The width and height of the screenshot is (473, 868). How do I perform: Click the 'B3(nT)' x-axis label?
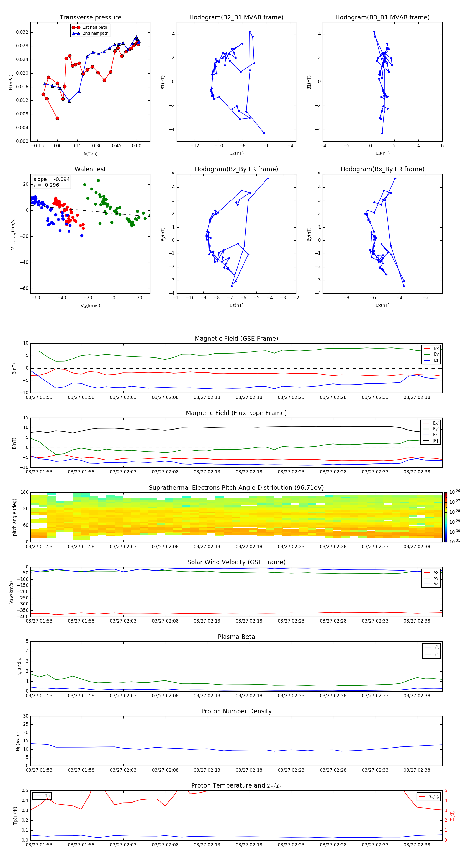tap(382, 153)
